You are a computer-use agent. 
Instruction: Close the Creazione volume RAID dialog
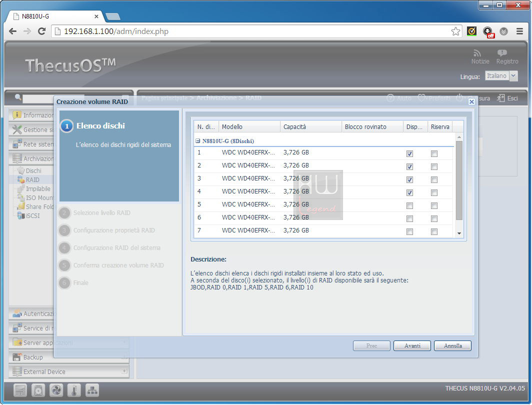(x=471, y=102)
